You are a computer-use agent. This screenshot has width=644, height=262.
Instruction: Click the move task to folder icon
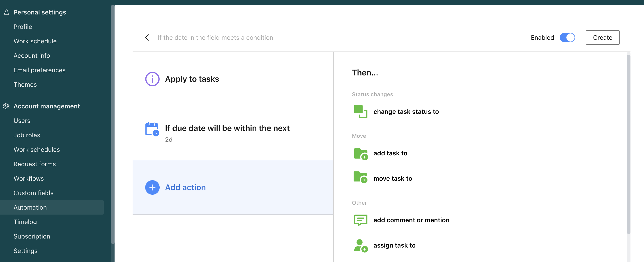360,178
